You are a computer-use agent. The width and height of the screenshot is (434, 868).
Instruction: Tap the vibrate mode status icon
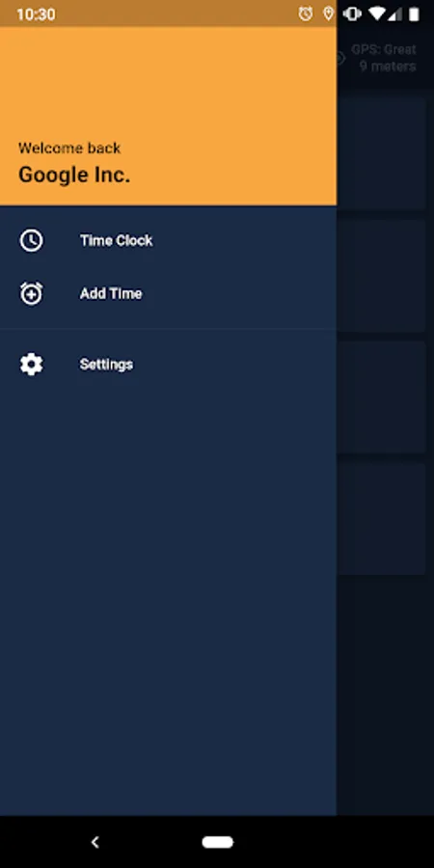coord(352,14)
